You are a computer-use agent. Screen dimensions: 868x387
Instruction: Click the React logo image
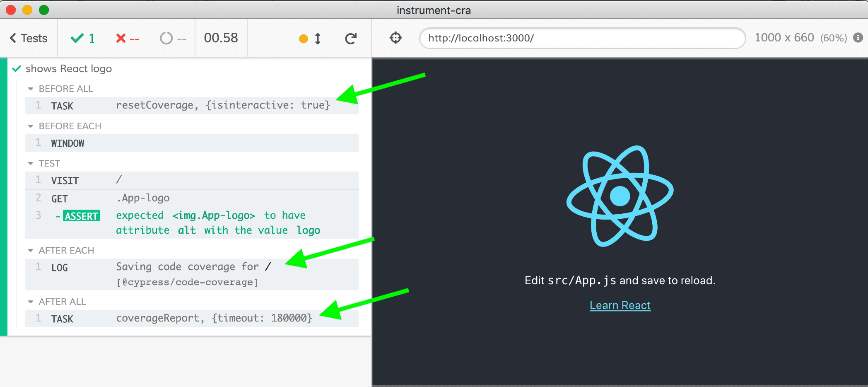pyautogui.click(x=620, y=196)
